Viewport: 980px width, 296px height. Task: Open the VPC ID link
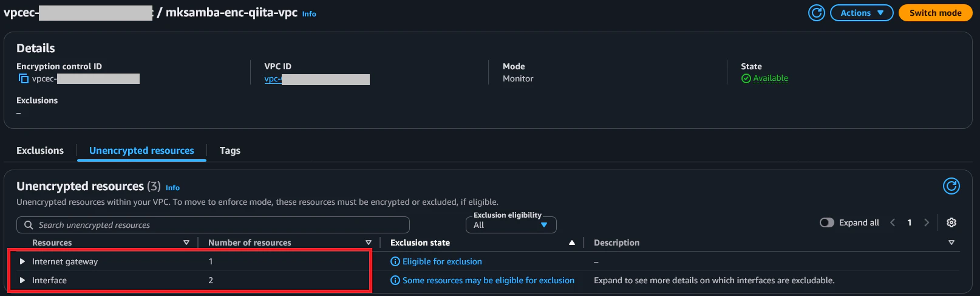coord(272,79)
